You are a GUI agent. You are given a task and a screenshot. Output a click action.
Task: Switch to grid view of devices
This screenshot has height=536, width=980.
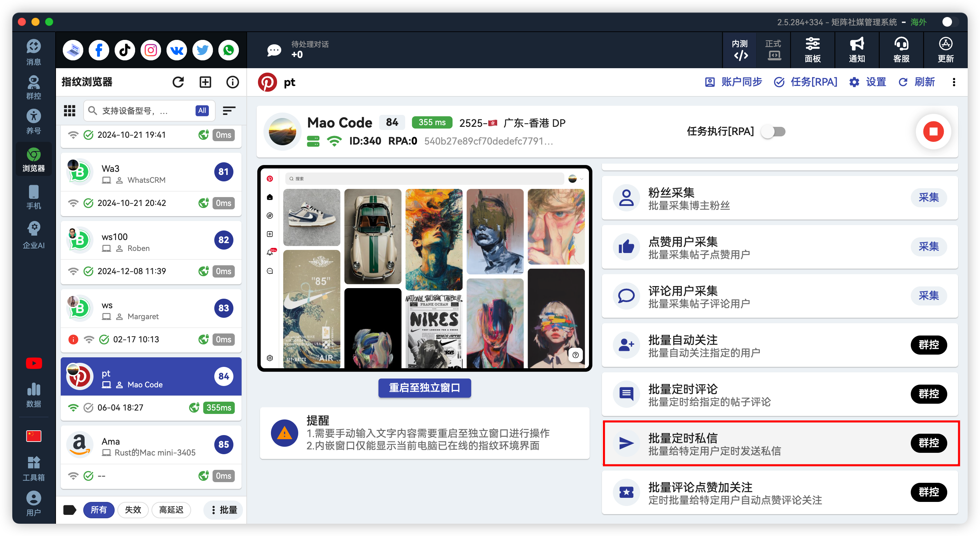coord(70,110)
